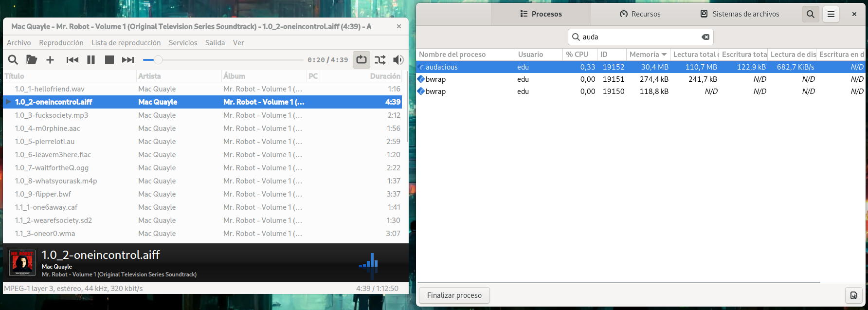Open the Lista de reproducción menu
The width and height of the screenshot is (868, 310).
click(126, 43)
